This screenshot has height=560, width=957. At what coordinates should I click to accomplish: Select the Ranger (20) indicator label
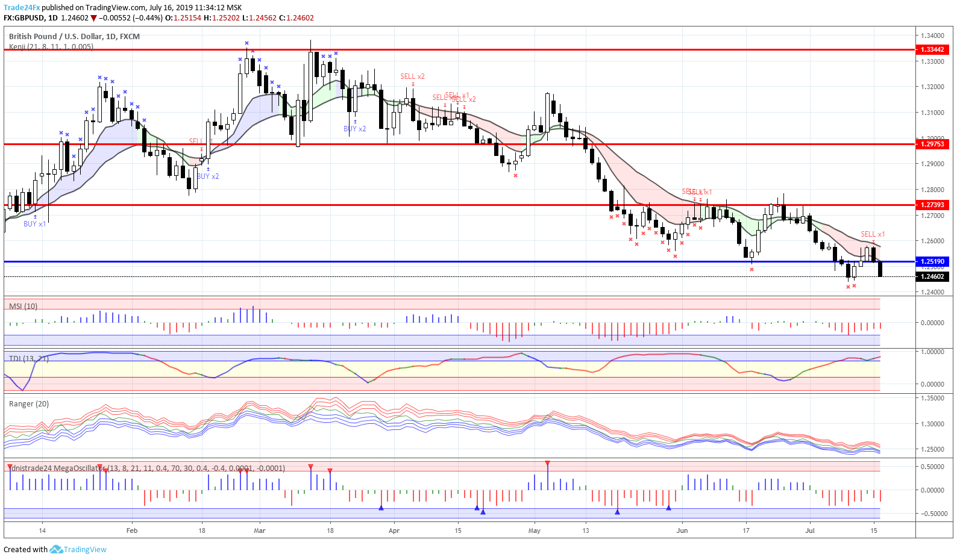pos(29,404)
